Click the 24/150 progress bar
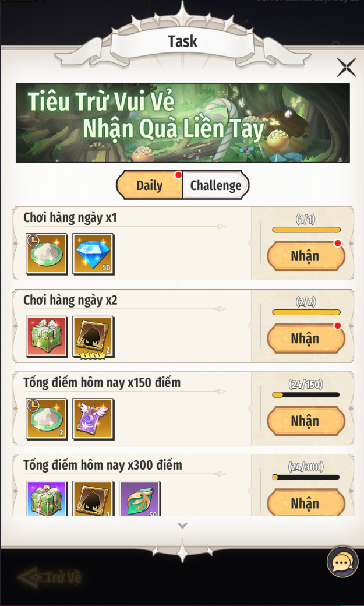 (x=306, y=395)
